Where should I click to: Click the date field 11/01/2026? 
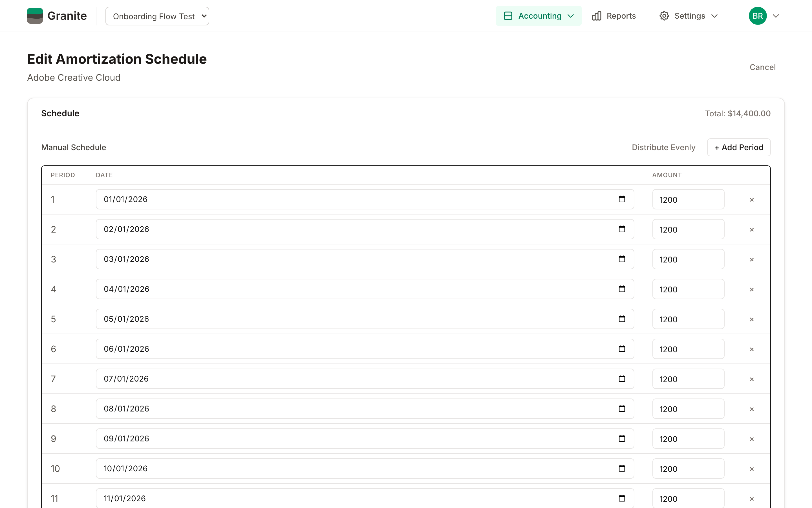(365, 498)
